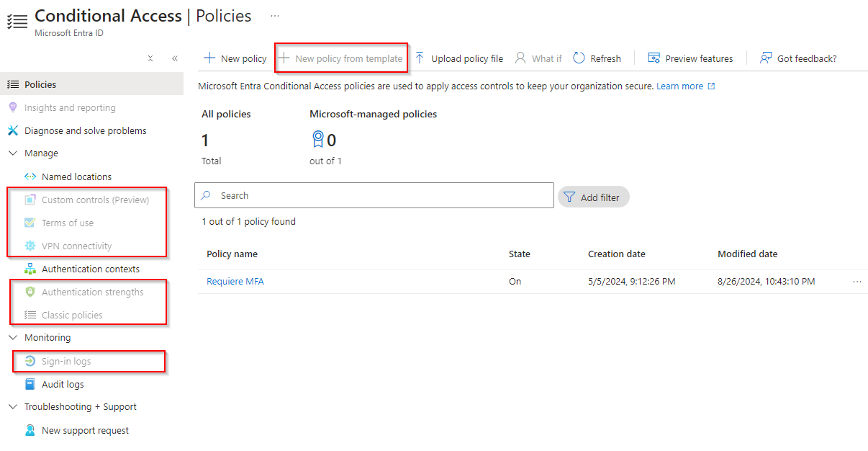868x451 pixels.
Task: Click the '1 out of 1 policy found' text
Action: tap(248, 221)
